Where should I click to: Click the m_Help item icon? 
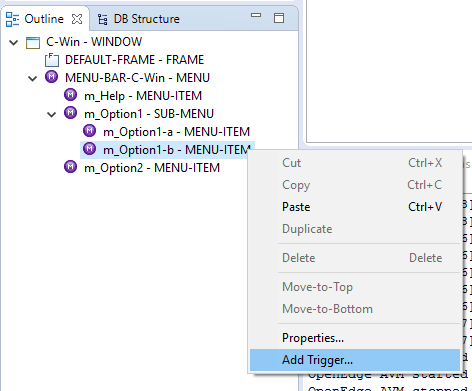(71, 95)
